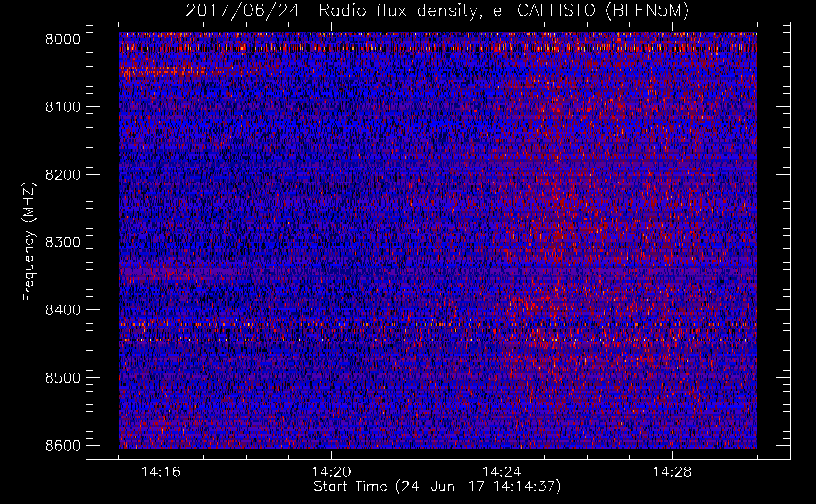Screen dimensions: 816x504
Task: Click the 'Frequency (MHZ)' y-axis title
Action: point(29,242)
